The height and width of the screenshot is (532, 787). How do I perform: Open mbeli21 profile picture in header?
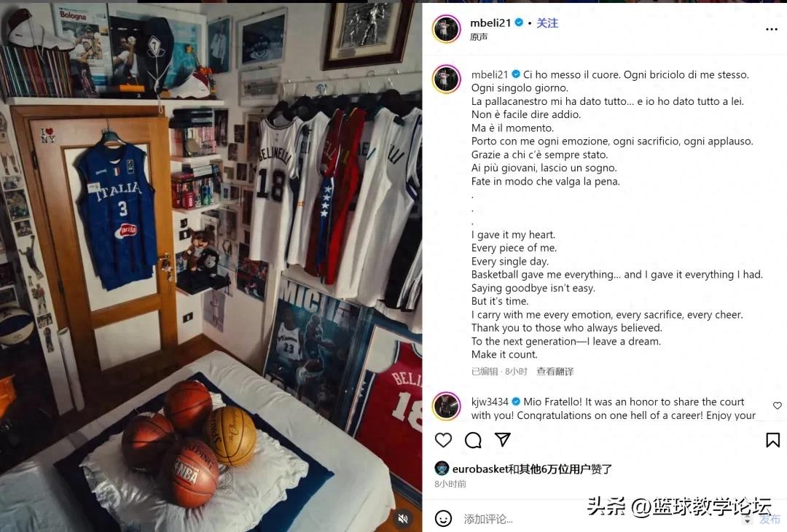coord(446,28)
